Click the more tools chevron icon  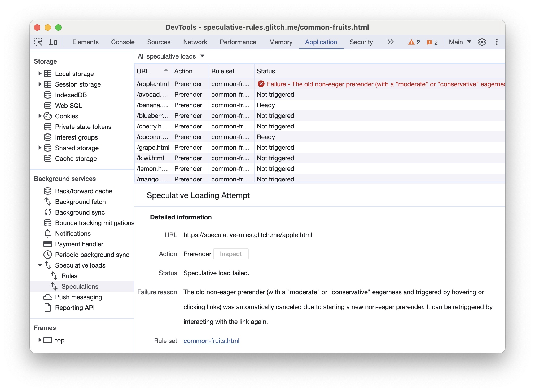(x=390, y=42)
